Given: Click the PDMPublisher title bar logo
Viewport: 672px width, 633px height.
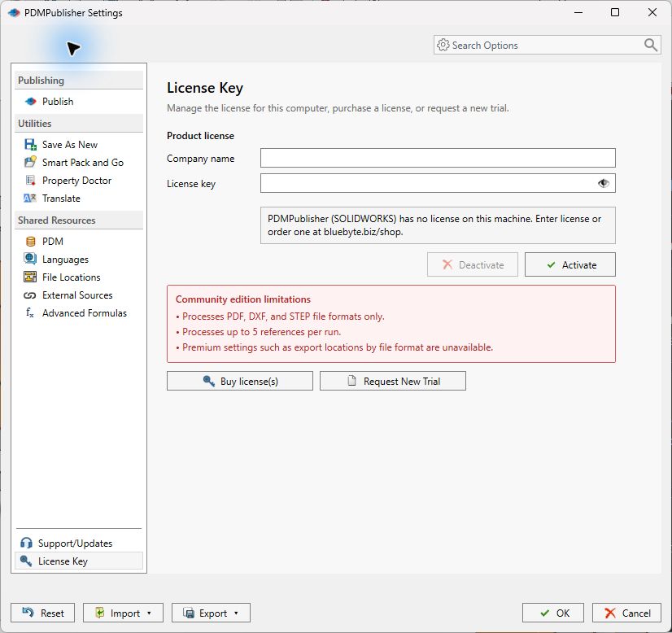Looking at the screenshot, I should click(x=14, y=13).
